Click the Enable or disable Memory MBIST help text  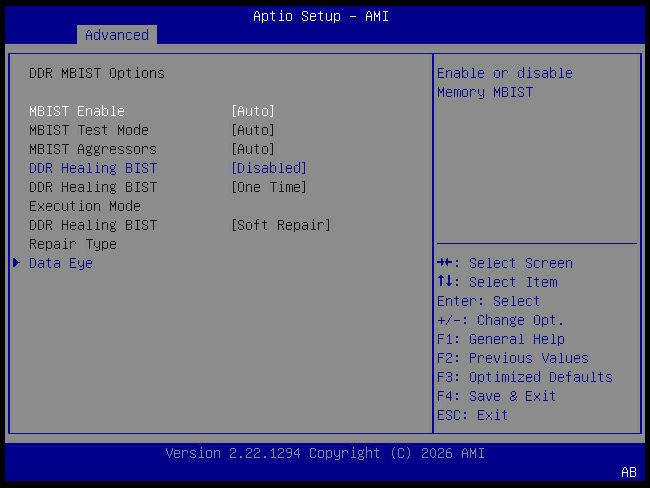point(505,83)
